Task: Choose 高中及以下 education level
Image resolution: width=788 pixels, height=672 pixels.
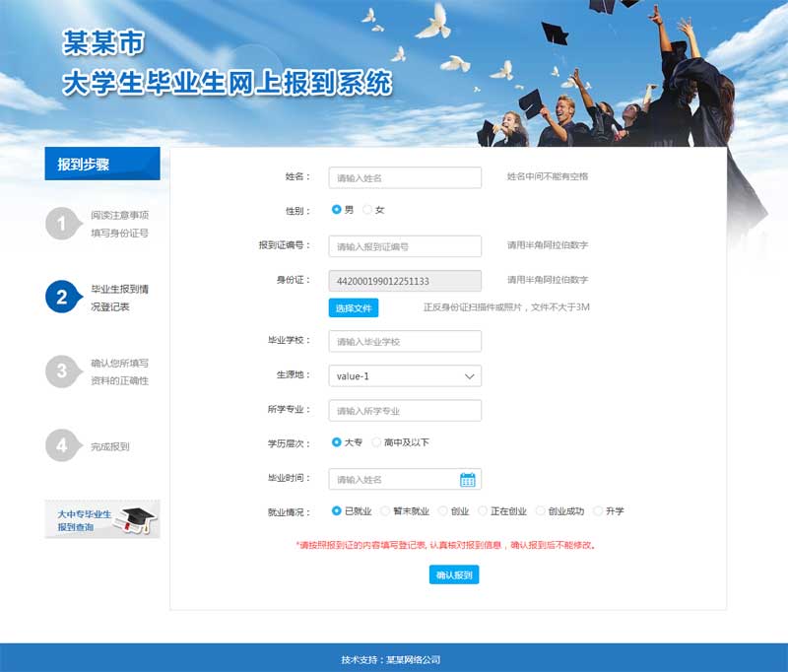Action: (376, 442)
